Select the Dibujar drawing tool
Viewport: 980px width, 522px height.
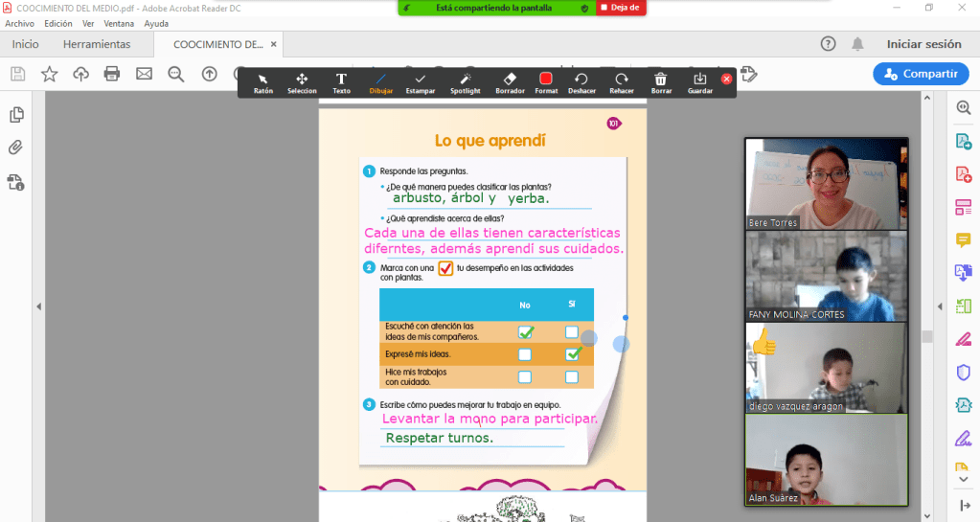[x=381, y=83]
